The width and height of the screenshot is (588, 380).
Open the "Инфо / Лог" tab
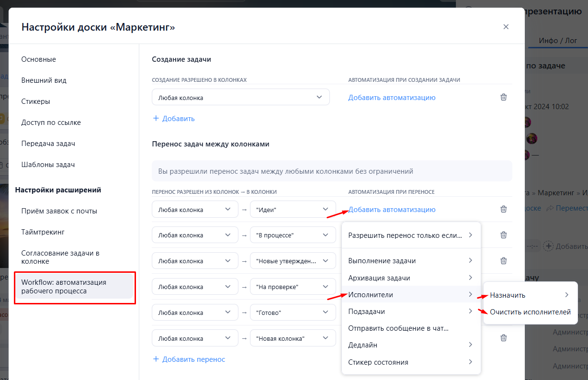[x=558, y=41]
